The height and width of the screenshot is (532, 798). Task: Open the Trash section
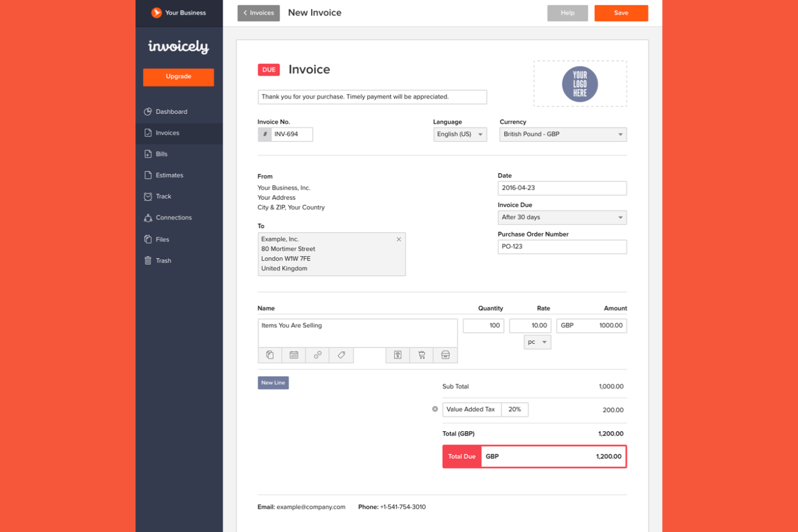163,260
